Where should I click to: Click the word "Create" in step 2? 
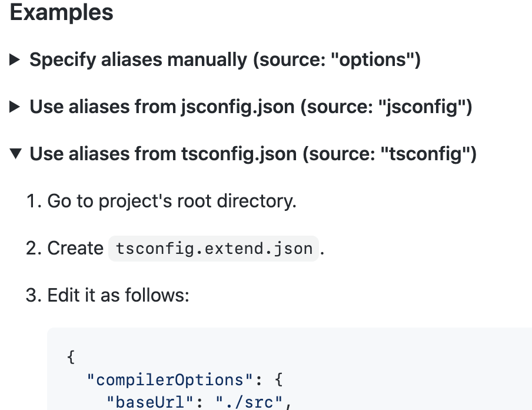pos(75,249)
